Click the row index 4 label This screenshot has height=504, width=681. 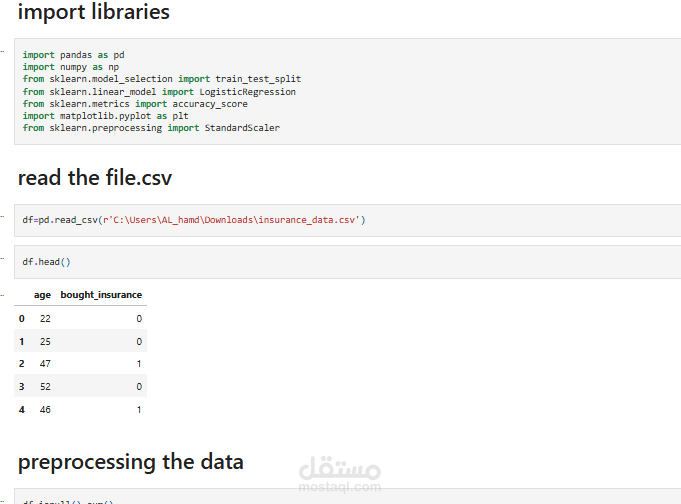tap(22, 410)
